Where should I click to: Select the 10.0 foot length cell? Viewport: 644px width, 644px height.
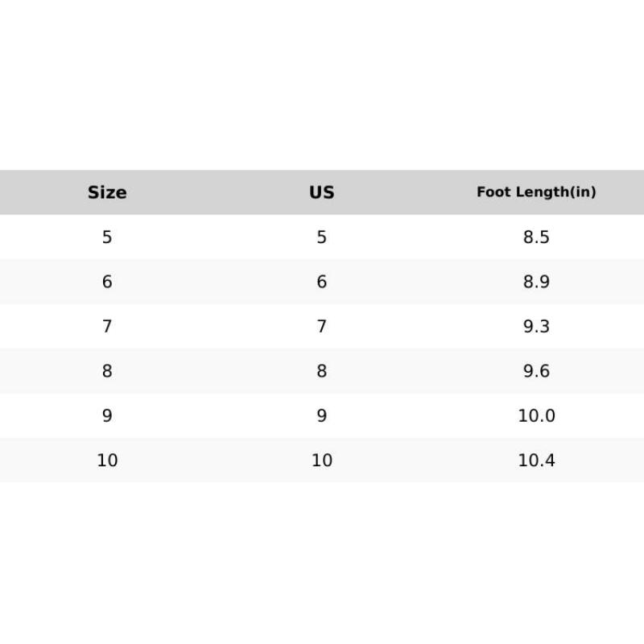tap(536, 416)
